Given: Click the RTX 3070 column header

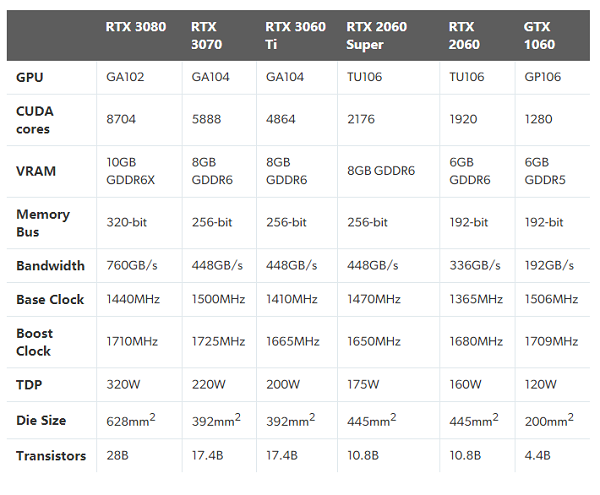Looking at the screenshot, I should (x=208, y=35).
